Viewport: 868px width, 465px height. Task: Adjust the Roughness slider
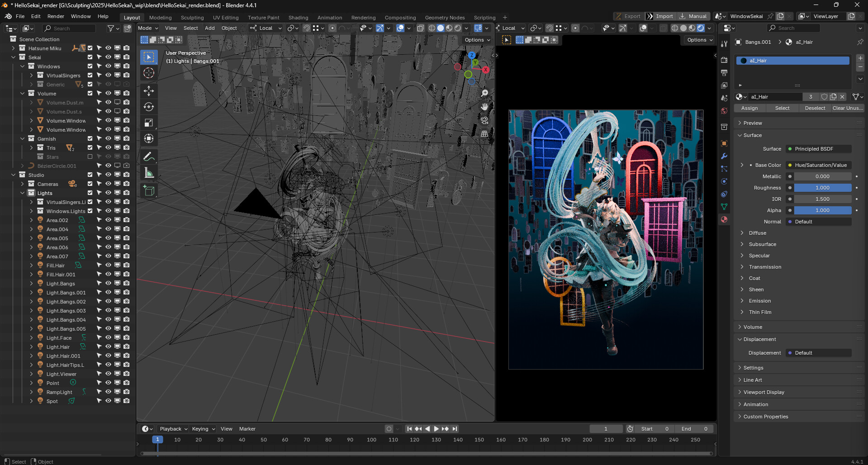(x=822, y=188)
